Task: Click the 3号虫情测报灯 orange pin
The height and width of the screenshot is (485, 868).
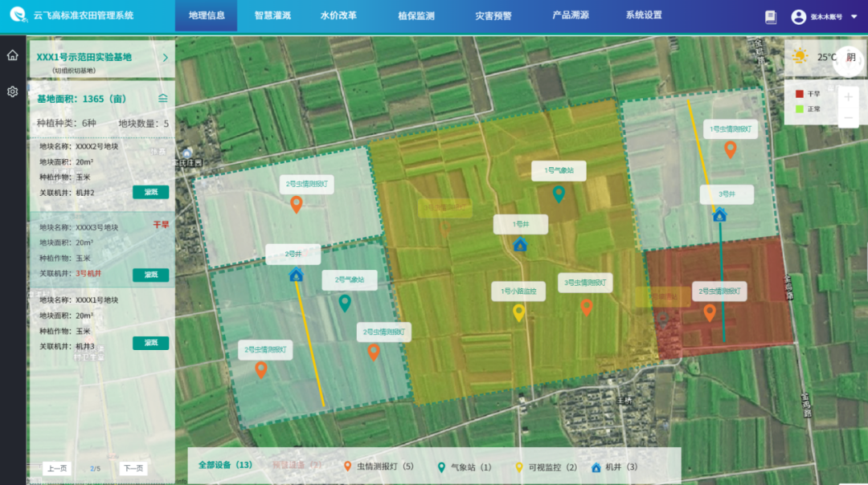Action: 586,307
